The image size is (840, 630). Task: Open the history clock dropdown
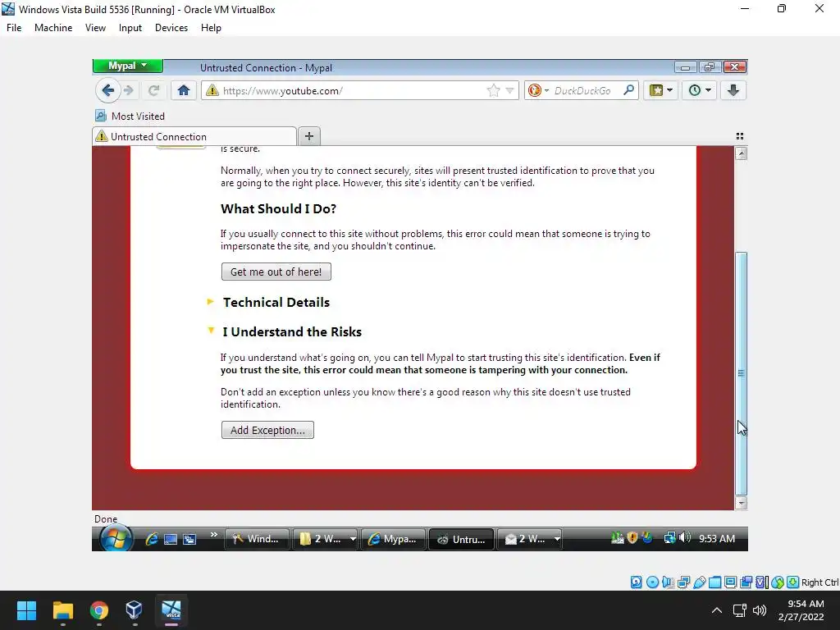(x=700, y=90)
